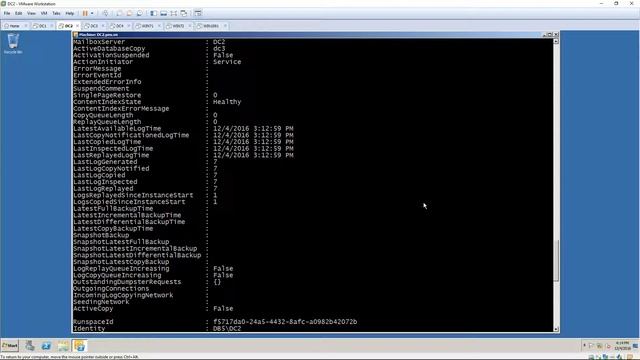The image size is (640, 360).
Task: Click the MailboxServer DC2 value
Action: coord(219,42)
